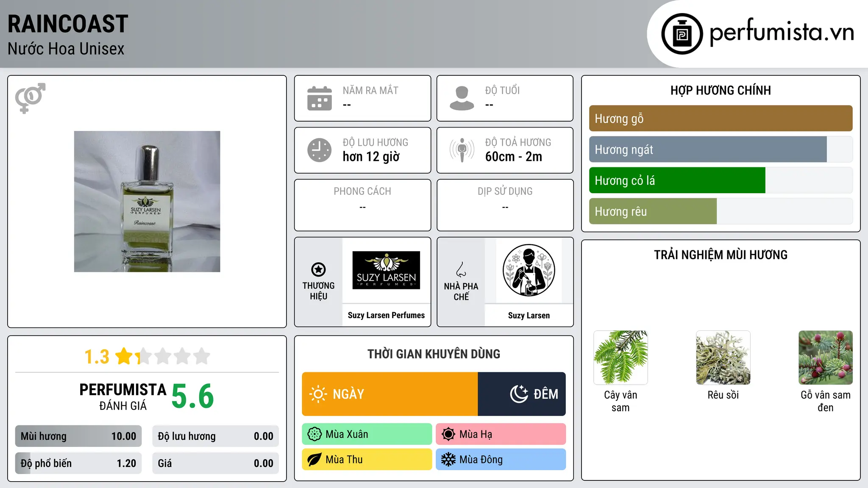Click the Rêu sồi note label
This screenshot has height=488, width=868.
pos(723,395)
